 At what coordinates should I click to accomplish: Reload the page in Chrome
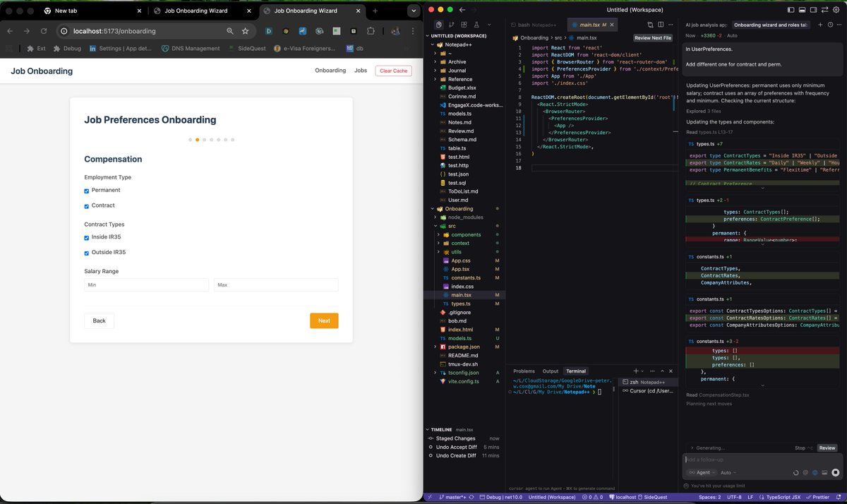click(x=43, y=31)
